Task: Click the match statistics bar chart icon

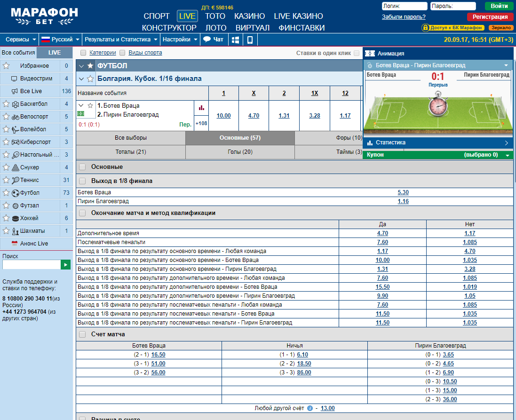Action: point(201,108)
